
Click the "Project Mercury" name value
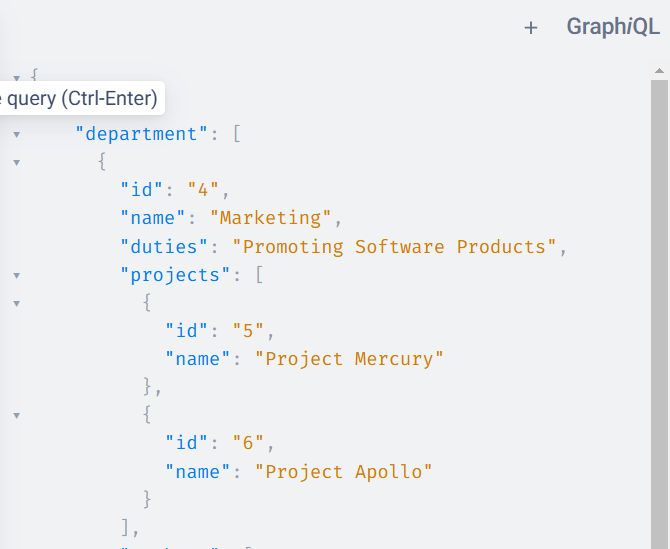349,359
